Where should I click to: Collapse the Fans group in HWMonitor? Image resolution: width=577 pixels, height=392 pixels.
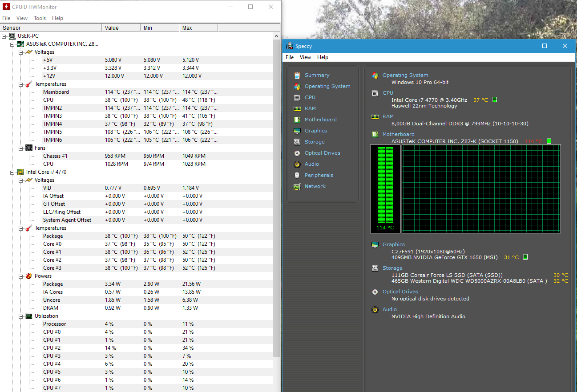click(x=20, y=148)
